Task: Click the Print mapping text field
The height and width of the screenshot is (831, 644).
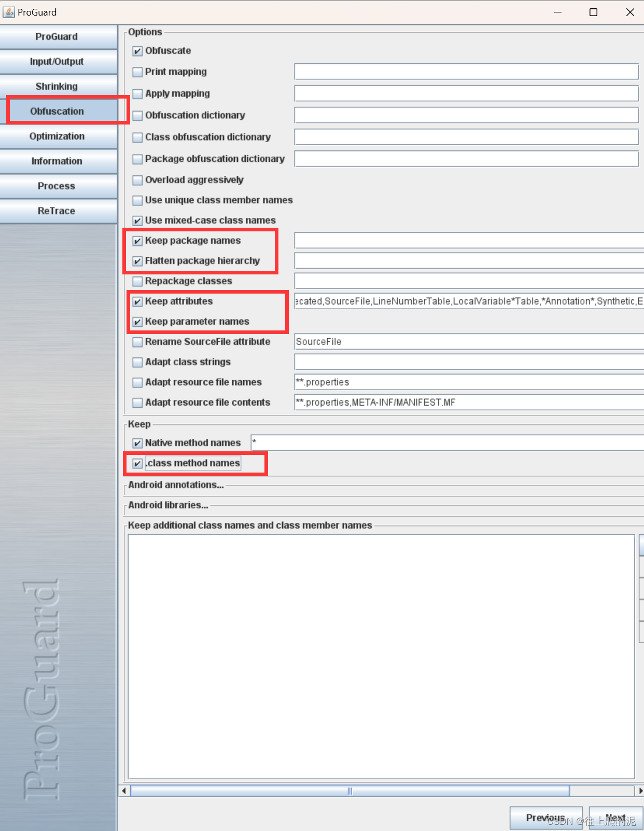Action: (466, 72)
